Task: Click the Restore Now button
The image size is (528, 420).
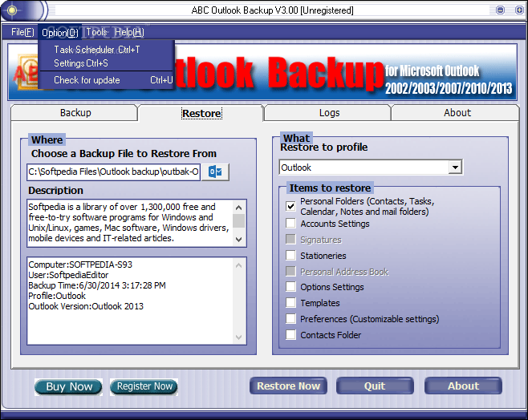Action: click(288, 386)
